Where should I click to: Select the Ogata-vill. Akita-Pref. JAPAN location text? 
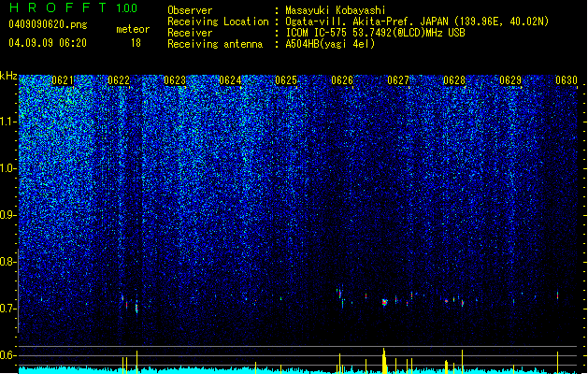417,22
